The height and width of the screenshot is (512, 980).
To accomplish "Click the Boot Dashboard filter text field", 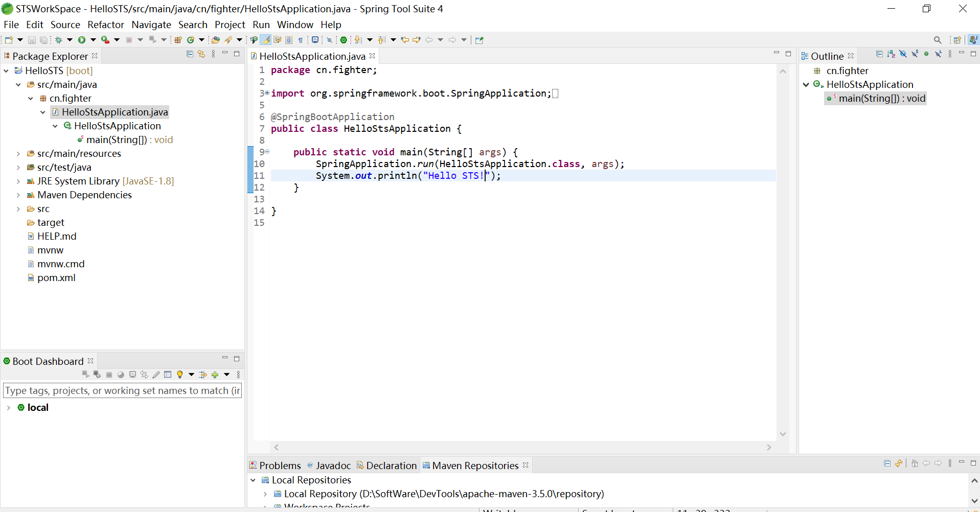I will click(x=122, y=391).
